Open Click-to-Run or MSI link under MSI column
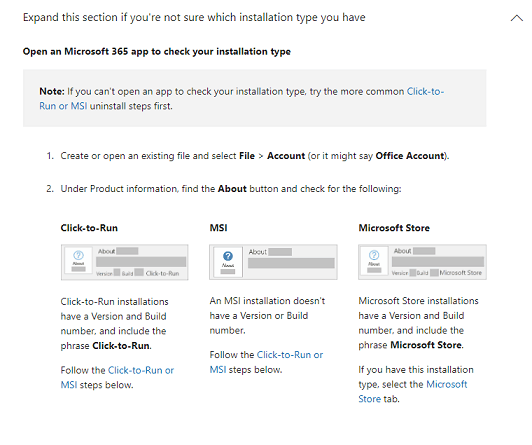This screenshot has height=445, width=532. click(266, 362)
